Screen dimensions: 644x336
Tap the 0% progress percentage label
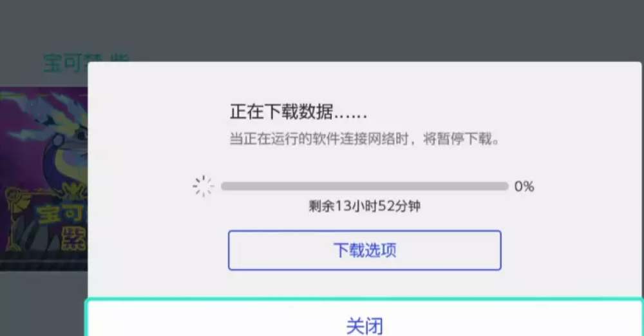(524, 187)
